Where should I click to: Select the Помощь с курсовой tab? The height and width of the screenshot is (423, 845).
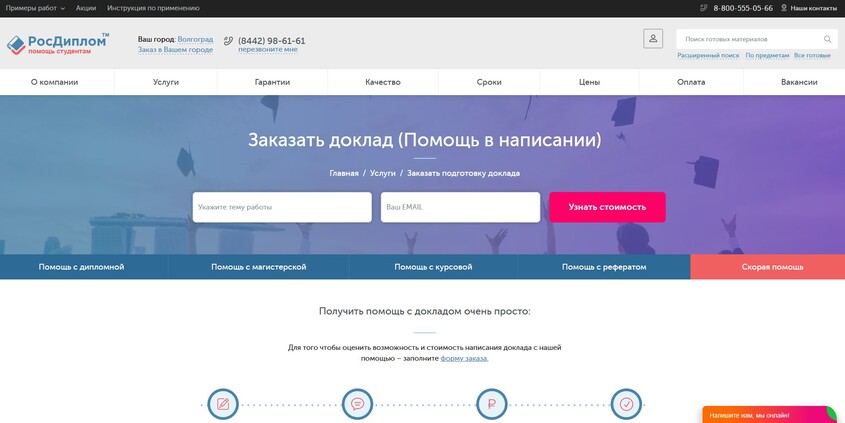433,267
